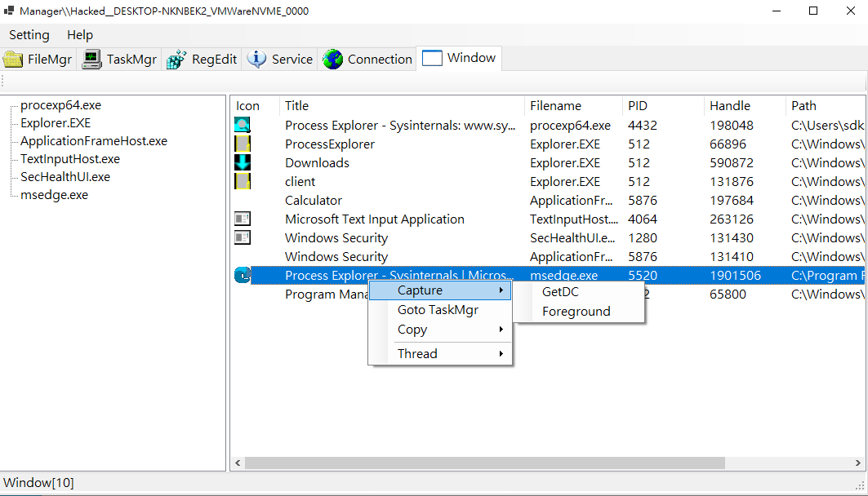868x496 pixels.
Task: Click the horizontal scrollbar right arrow
Action: click(857, 463)
